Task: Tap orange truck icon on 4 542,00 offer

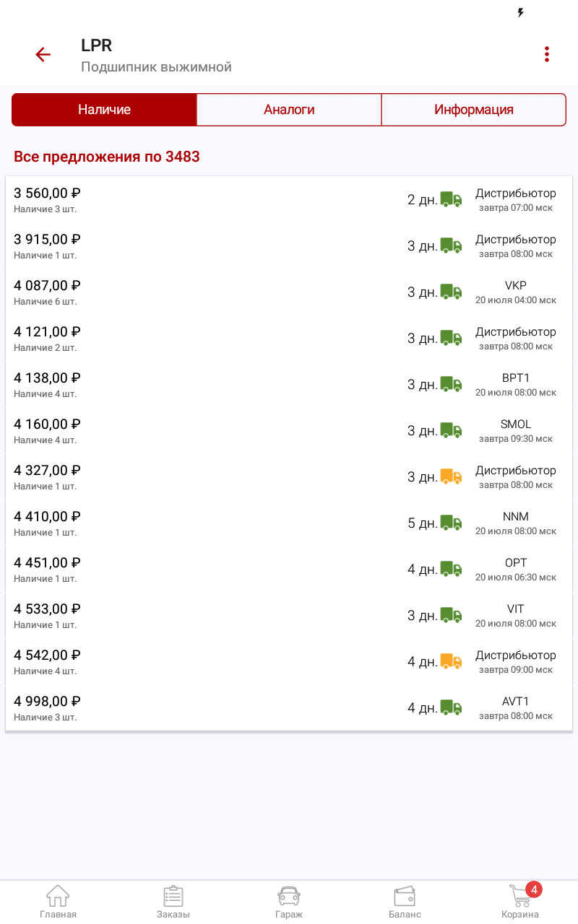Action: tap(451, 661)
